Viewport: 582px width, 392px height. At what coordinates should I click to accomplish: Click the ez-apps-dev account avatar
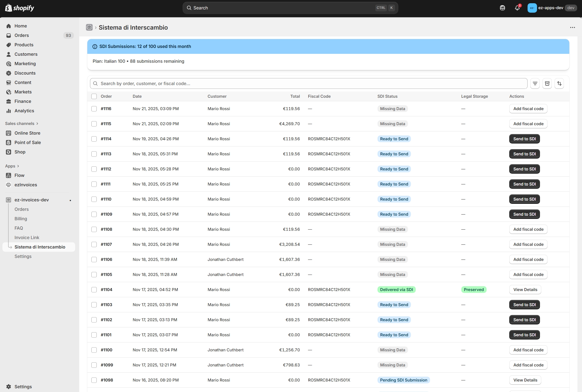pos(532,8)
